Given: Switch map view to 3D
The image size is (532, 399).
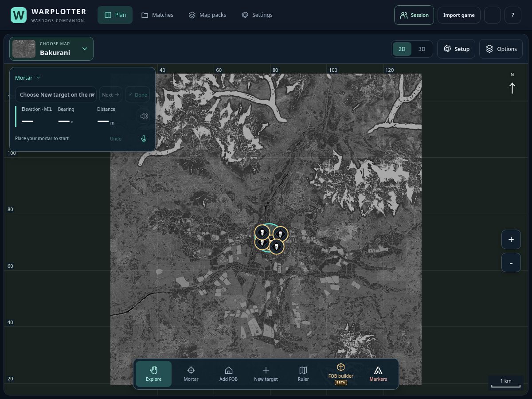Looking at the screenshot, I should (x=422, y=49).
